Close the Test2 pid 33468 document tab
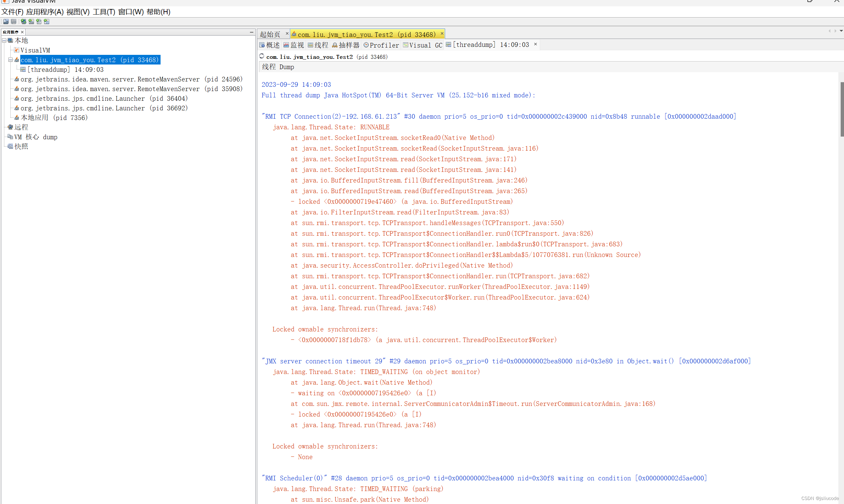Screen dimensions: 844x504 442,33
